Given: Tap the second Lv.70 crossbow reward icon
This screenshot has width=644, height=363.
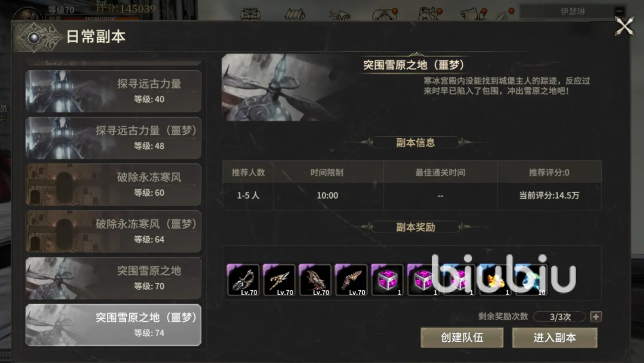Looking at the screenshot, I should coord(279,280).
